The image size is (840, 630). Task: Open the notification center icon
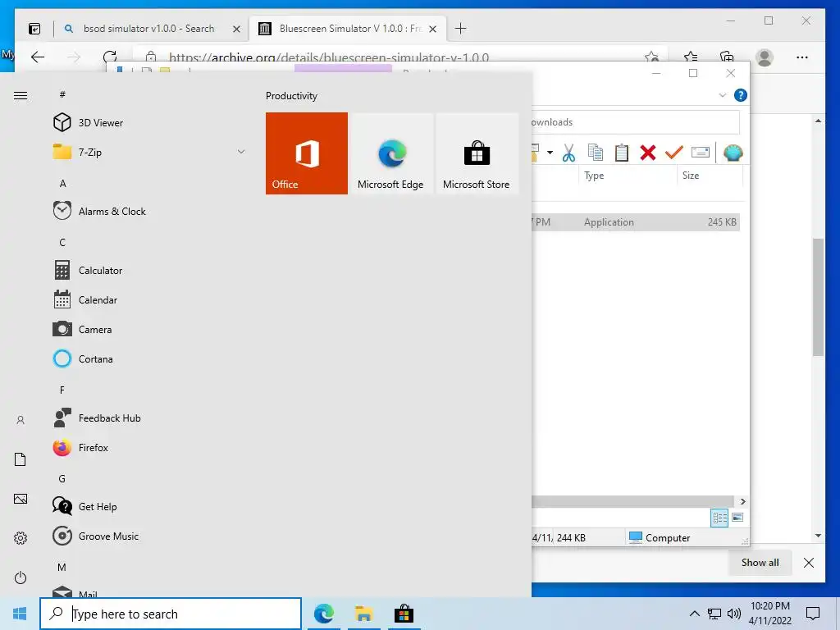pyautogui.click(x=813, y=614)
